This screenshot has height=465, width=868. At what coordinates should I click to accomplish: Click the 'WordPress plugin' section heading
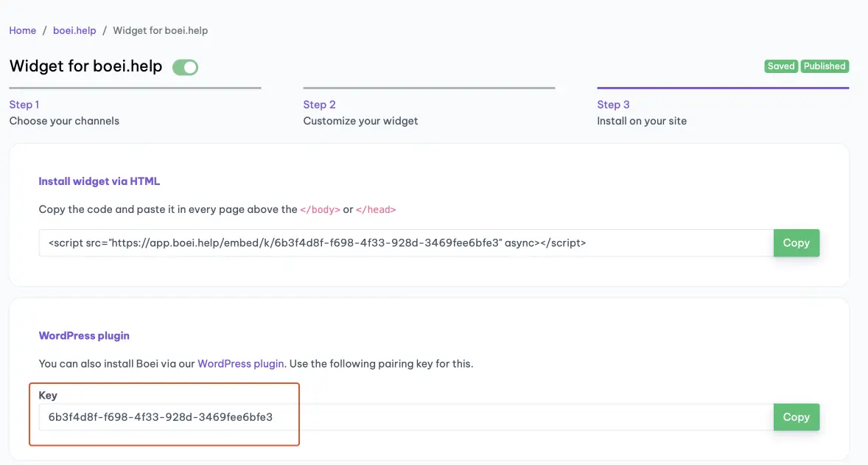tap(84, 335)
